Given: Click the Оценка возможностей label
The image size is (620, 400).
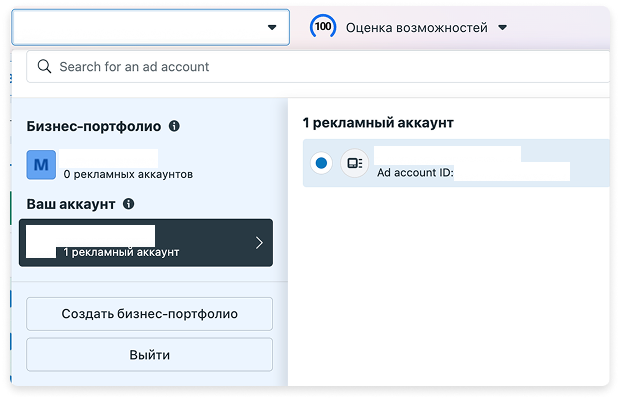Looking at the screenshot, I should click(417, 28).
